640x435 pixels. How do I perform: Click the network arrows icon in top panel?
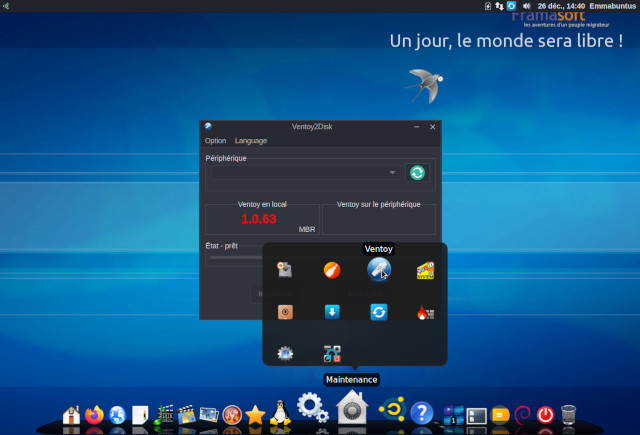(x=499, y=6)
